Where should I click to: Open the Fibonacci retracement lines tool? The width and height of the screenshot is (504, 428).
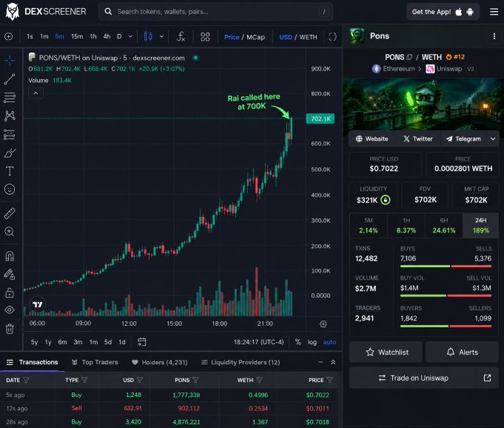pyautogui.click(x=10, y=97)
